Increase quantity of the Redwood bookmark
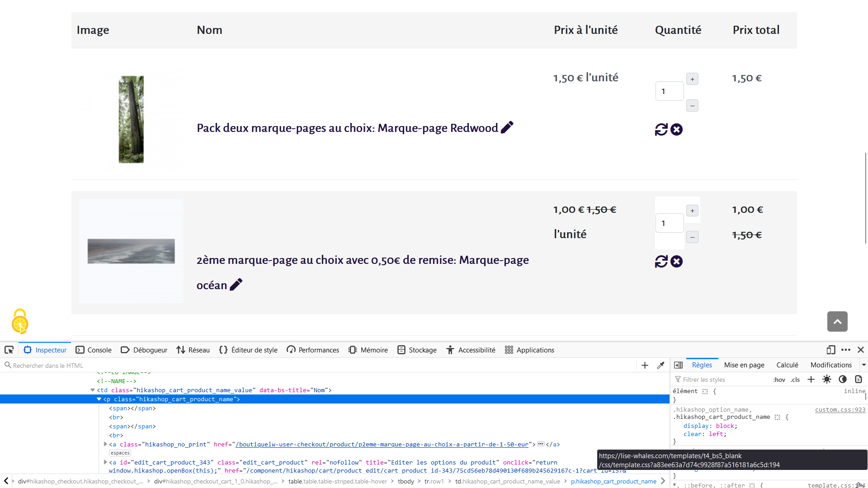The width and height of the screenshot is (868, 488). [692, 79]
